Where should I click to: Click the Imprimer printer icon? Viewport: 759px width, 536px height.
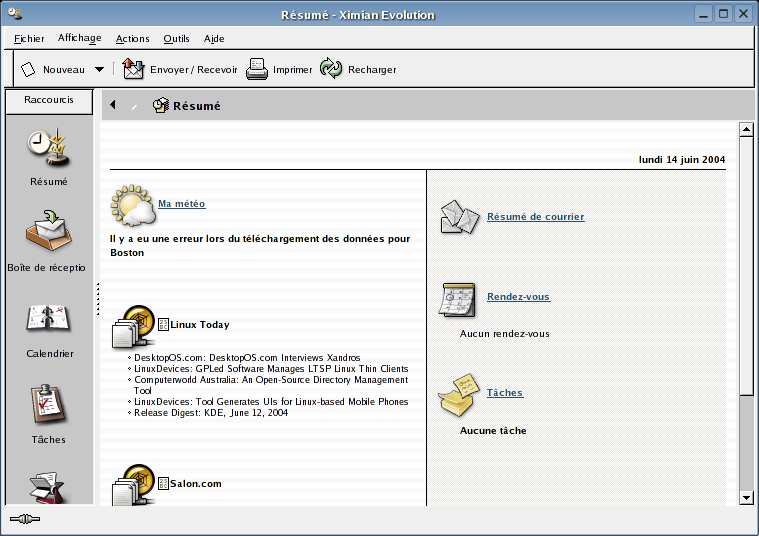coord(257,70)
